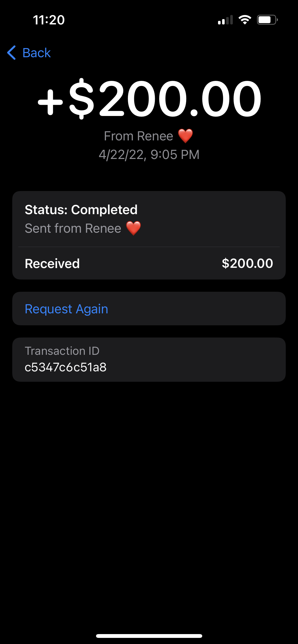Tap the 11:20 clock in status bar
The height and width of the screenshot is (644, 298).
pyautogui.click(x=49, y=20)
